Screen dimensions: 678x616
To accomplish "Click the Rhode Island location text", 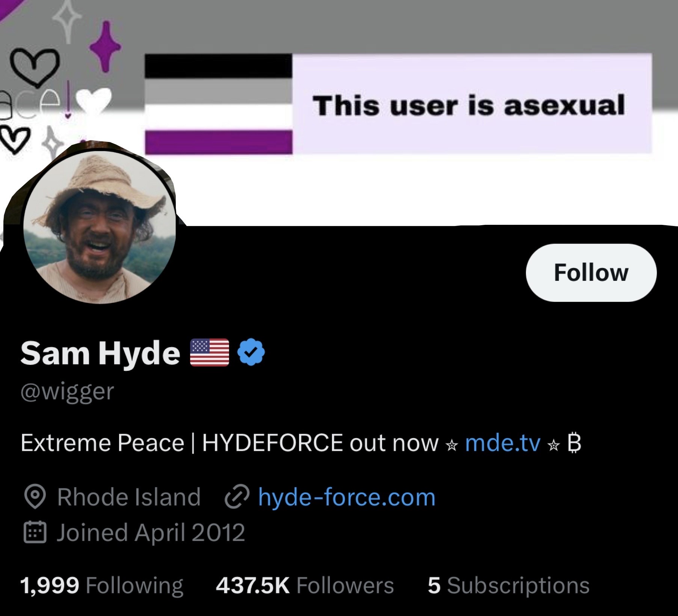I will point(129,497).
